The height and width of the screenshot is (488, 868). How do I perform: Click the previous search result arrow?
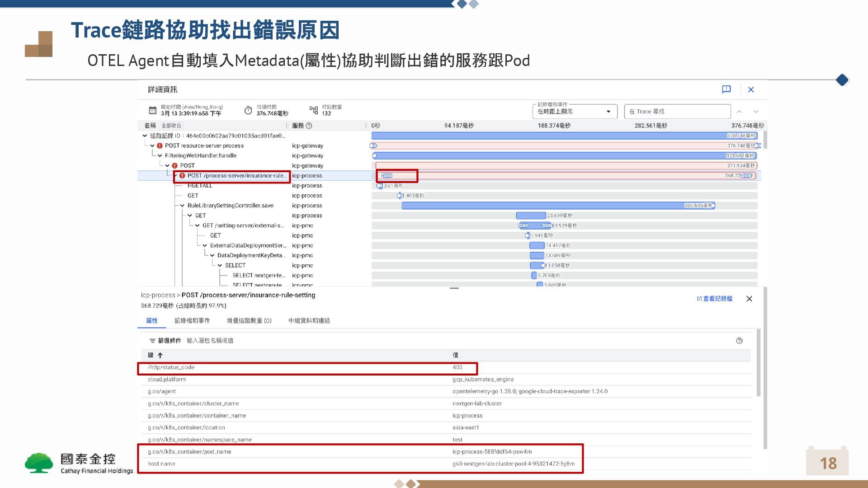click(739, 112)
